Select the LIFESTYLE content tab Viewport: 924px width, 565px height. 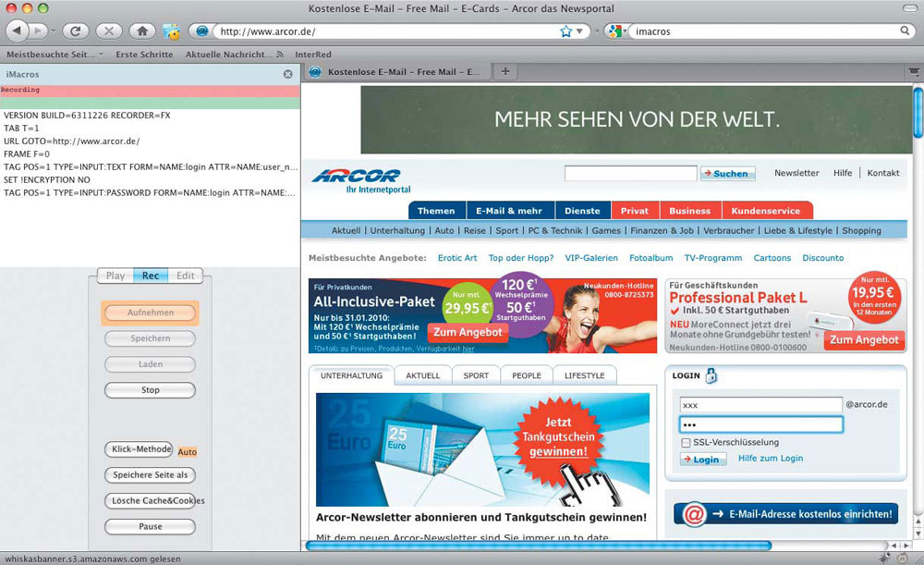pyautogui.click(x=585, y=375)
